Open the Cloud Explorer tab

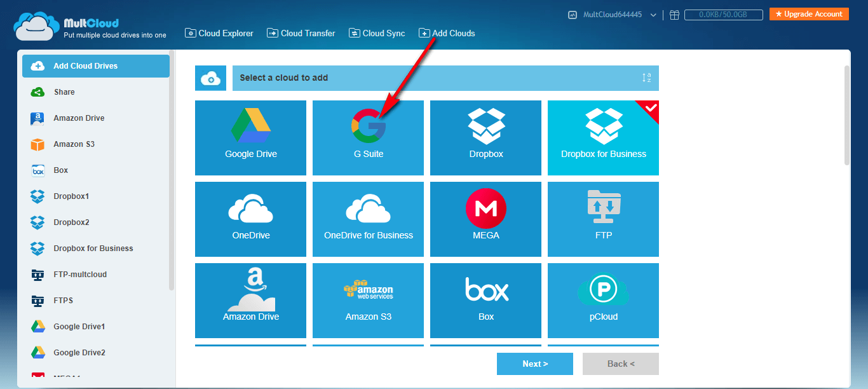pos(219,33)
